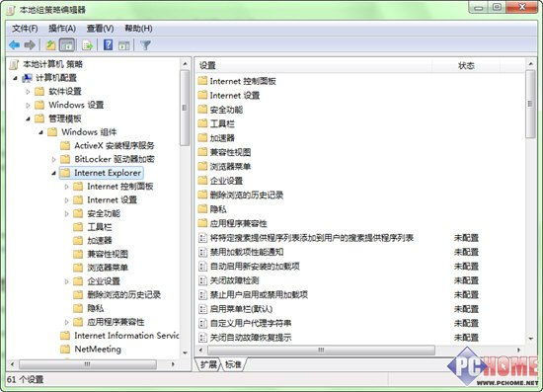Select the 自定义用户代理字符串 policy setting
Image resolution: width=543 pixels, height=392 pixels.
[x=251, y=323]
